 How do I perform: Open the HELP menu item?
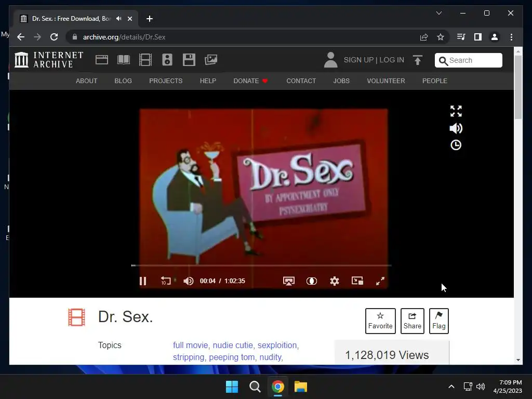208,81
